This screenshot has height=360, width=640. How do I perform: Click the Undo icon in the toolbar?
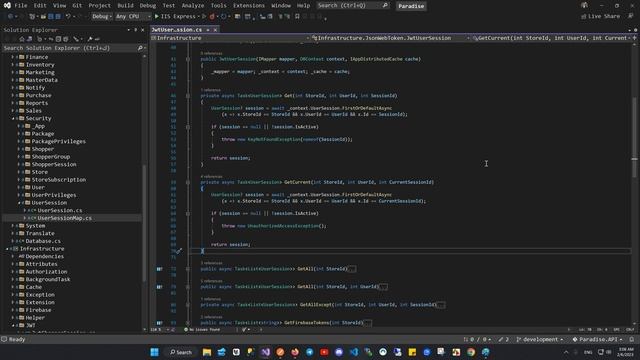[x=68, y=16]
